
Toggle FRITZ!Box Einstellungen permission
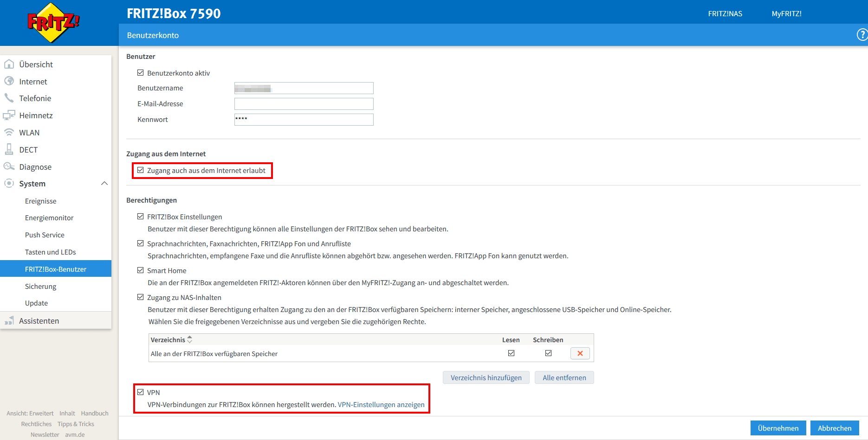click(x=141, y=217)
